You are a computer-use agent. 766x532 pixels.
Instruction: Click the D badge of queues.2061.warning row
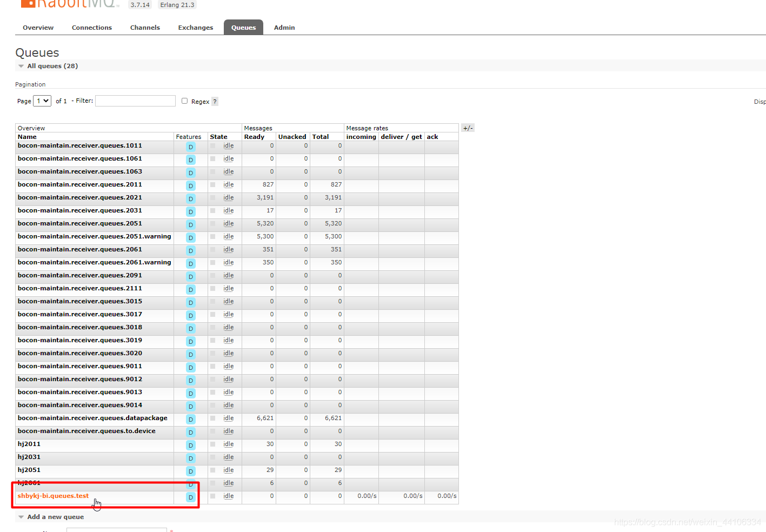(x=191, y=264)
